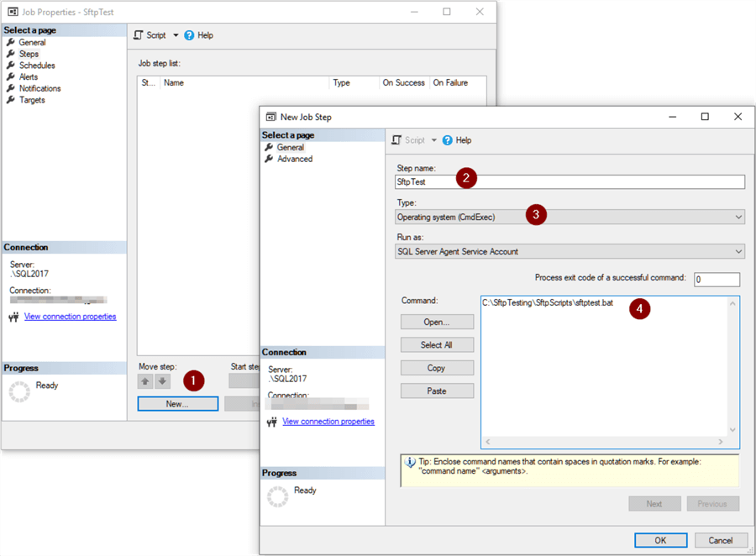The width and height of the screenshot is (756, 556).
Task: Click the Step name input field
Action: (570, 181)
